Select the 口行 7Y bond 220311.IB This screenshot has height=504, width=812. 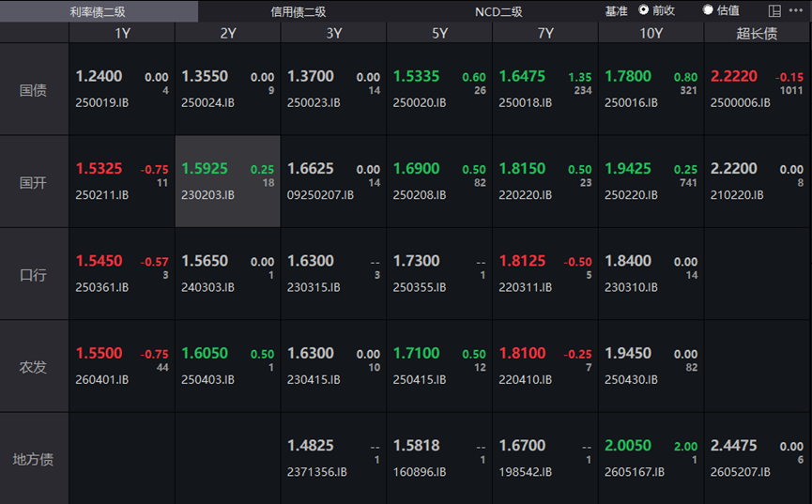pos(544,274)
